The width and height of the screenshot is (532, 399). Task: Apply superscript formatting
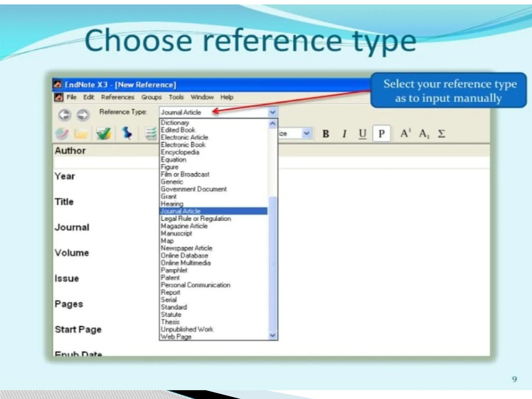[405, 133]
